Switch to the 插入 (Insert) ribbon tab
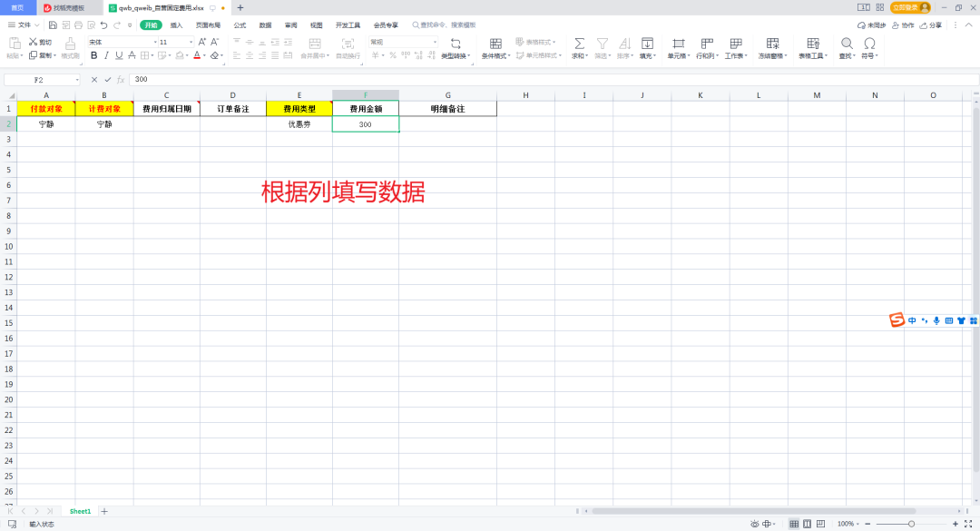 tap(176, 25)
